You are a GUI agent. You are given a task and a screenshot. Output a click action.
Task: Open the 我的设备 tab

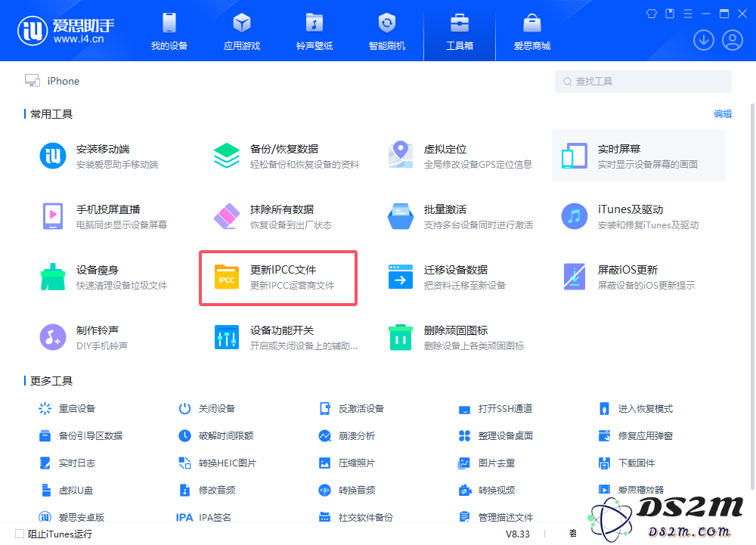tap(169, 32)
